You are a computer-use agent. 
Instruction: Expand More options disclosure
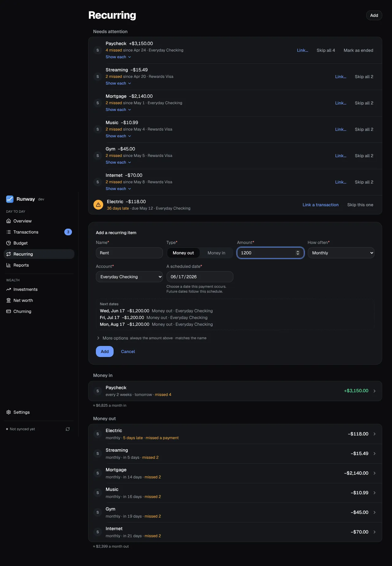[112, 338]
